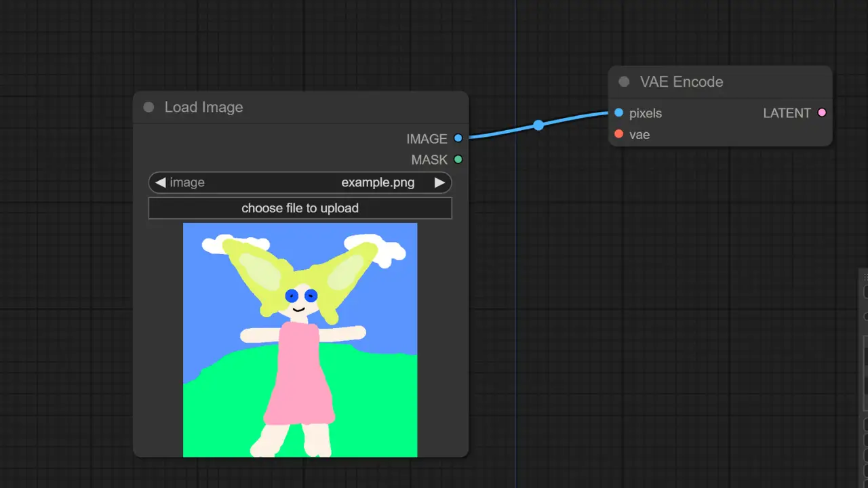The height and width of the screenshot is (488, 868).
Task: Click the IMAGE output connector dot
Action: (458, 138)
